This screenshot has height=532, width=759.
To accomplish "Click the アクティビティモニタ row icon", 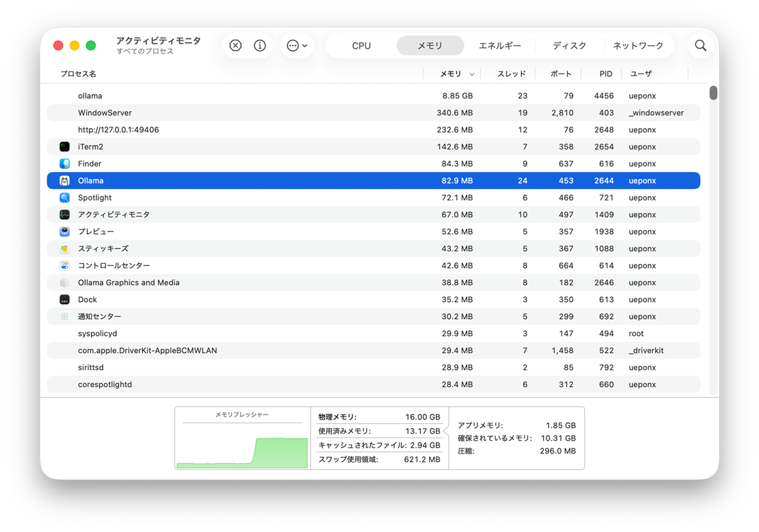I will [x=64, y=214].
